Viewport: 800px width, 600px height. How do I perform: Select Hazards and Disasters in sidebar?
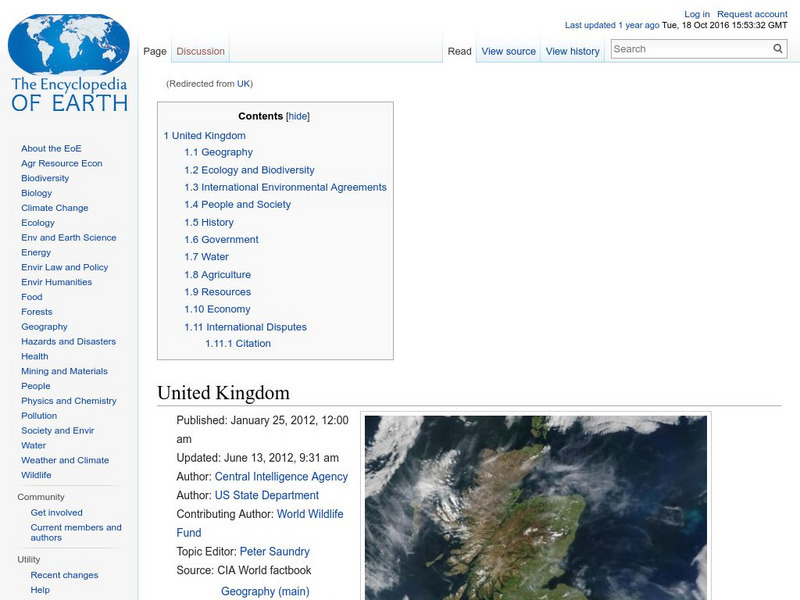68,342
